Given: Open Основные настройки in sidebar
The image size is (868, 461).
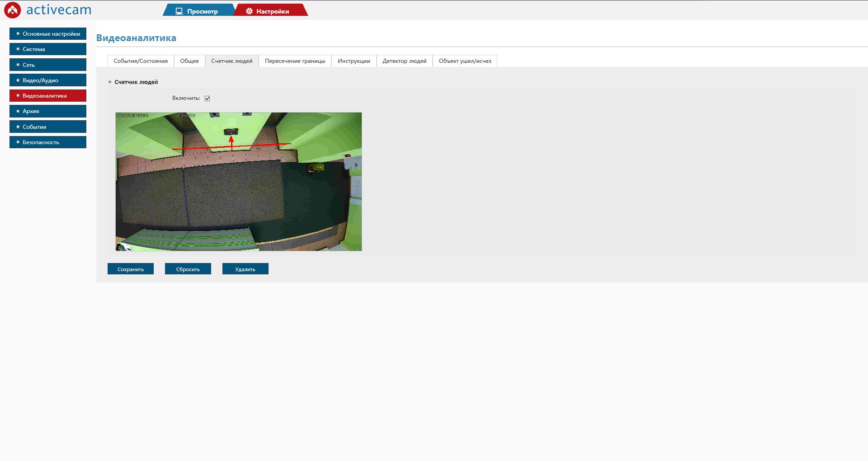Looking at the screenshot, I should [x=48, y=34].
